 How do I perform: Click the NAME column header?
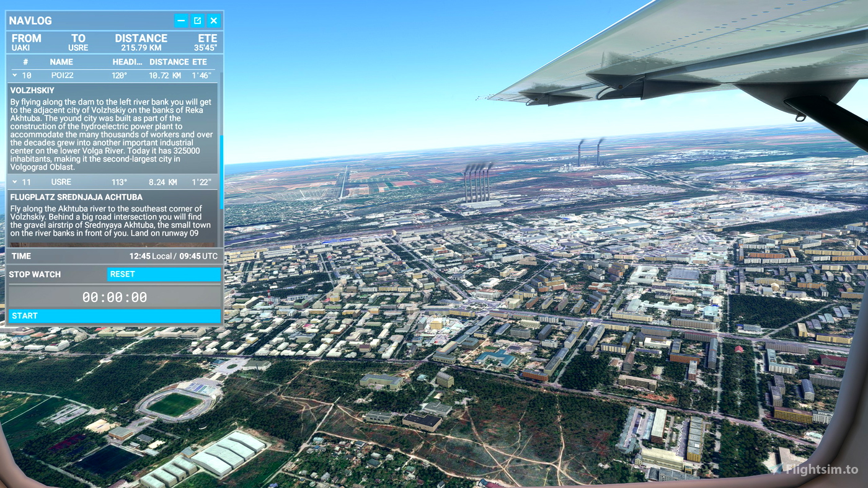click(x=61, y=62)
